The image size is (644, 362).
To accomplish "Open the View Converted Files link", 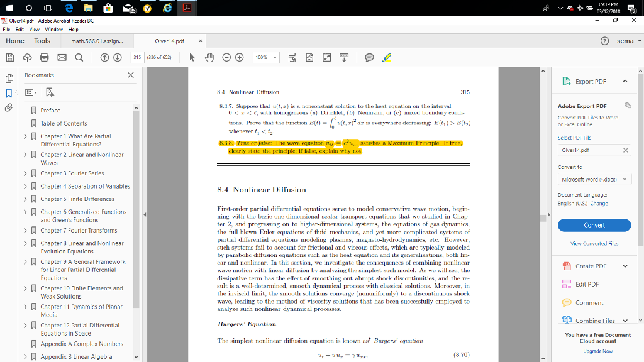I will [594, 244].
